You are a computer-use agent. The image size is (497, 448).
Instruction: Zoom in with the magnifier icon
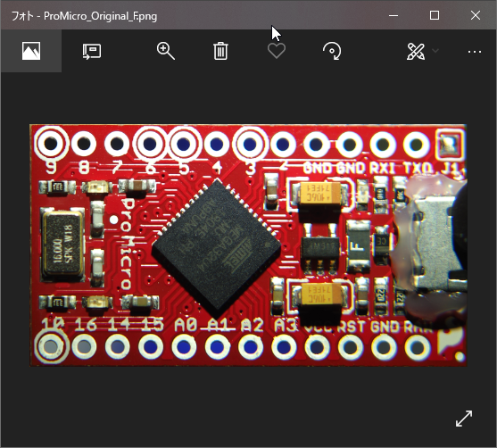[x=165, y=51]
